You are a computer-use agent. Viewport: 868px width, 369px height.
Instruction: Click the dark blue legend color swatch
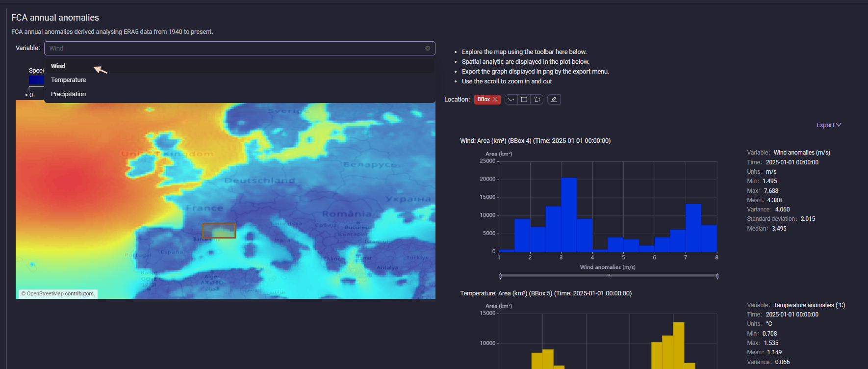tap(36, 80)
